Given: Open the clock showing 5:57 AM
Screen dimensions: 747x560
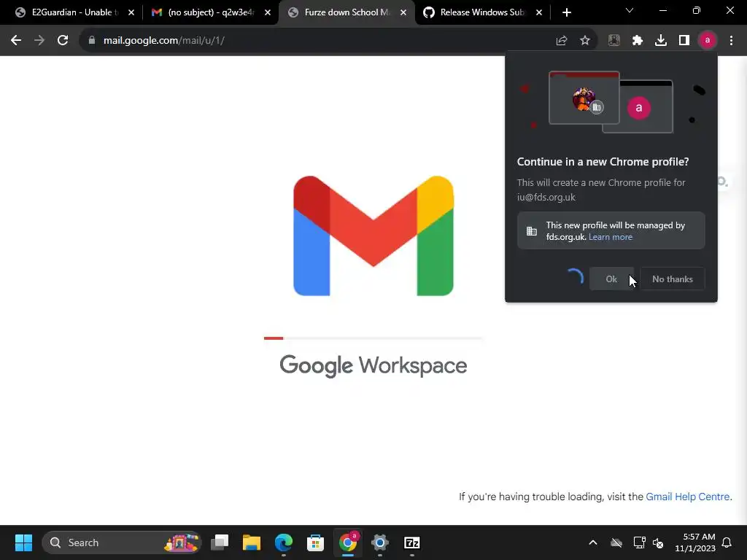Looking at the screenshot, I should click(x=694, y=542).
